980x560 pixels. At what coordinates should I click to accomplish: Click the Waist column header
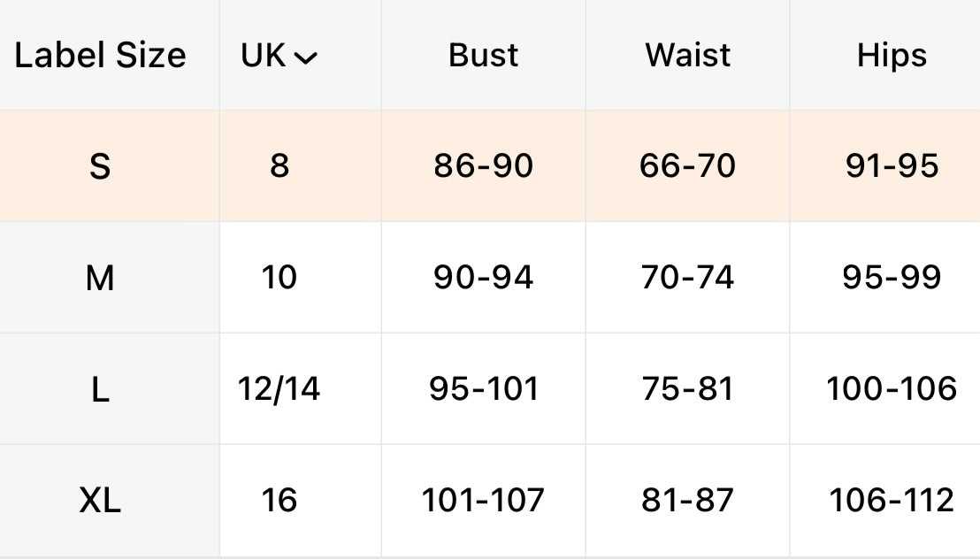point(687,56)
